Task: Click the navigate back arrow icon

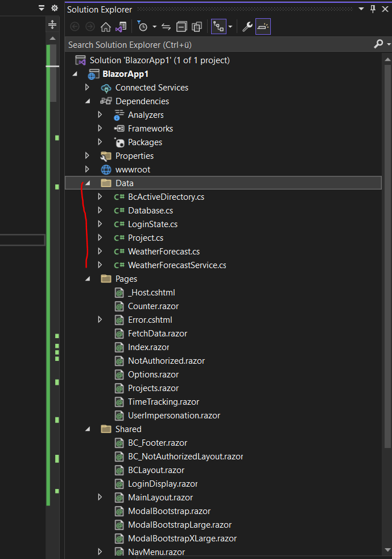Action: coord(74,26)
